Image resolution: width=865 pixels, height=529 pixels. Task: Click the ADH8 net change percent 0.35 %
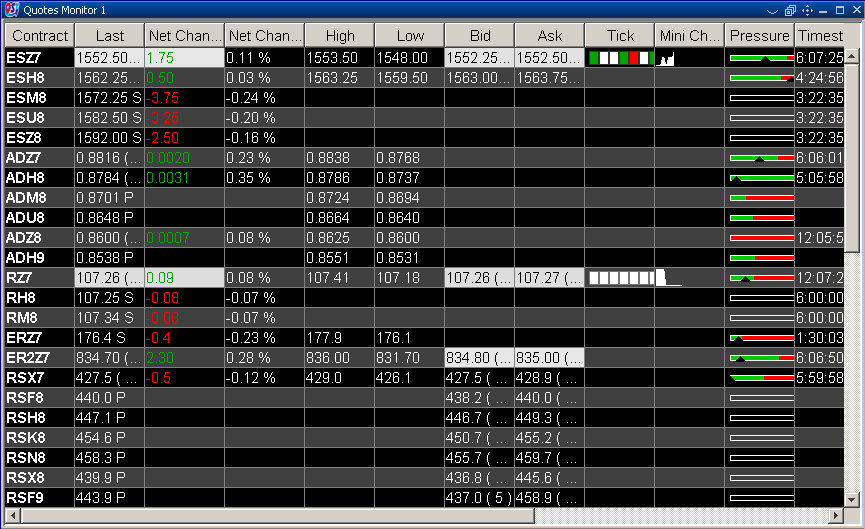[x=265, y=178]
